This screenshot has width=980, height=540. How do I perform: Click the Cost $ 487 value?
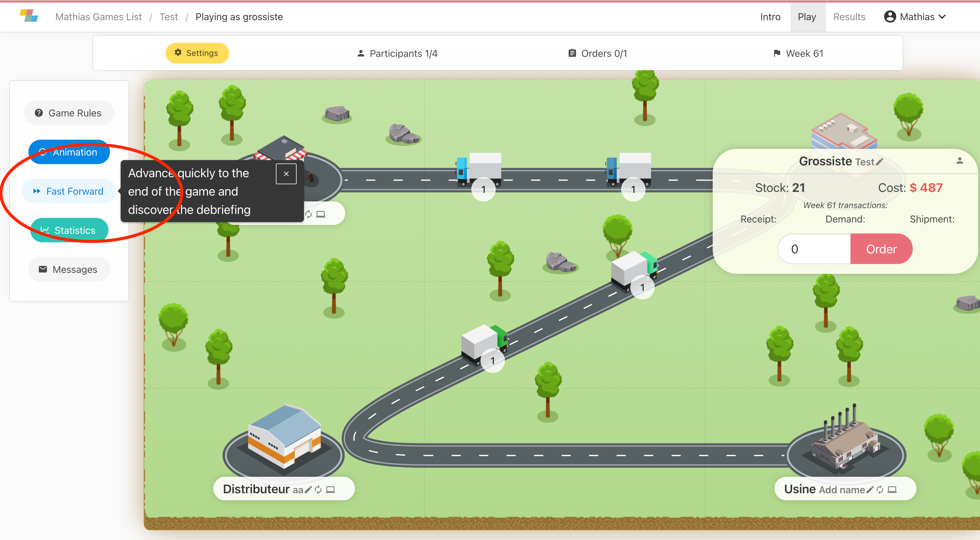pos(926,188)
